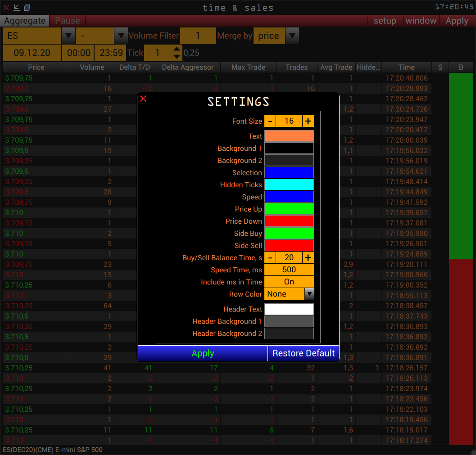Click the green Price Up color swatch
476x455 pixels.
point(289,209)
